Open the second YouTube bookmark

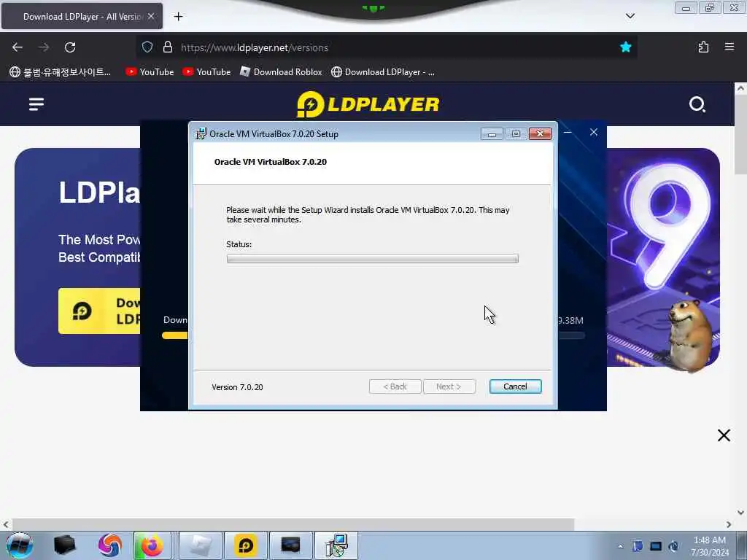[x=206, y=72]
